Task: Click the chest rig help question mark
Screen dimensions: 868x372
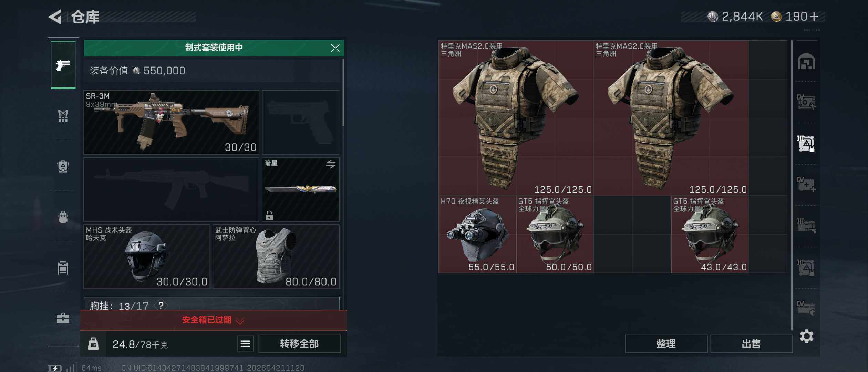Action: tap(161, 305)
